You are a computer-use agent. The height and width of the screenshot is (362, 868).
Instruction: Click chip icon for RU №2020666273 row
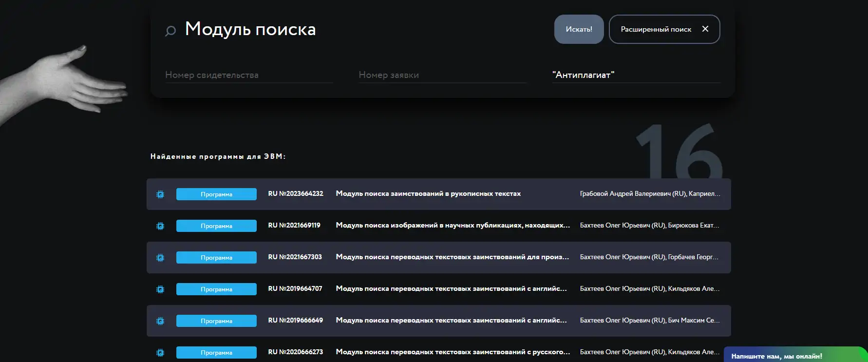[160, 352]
